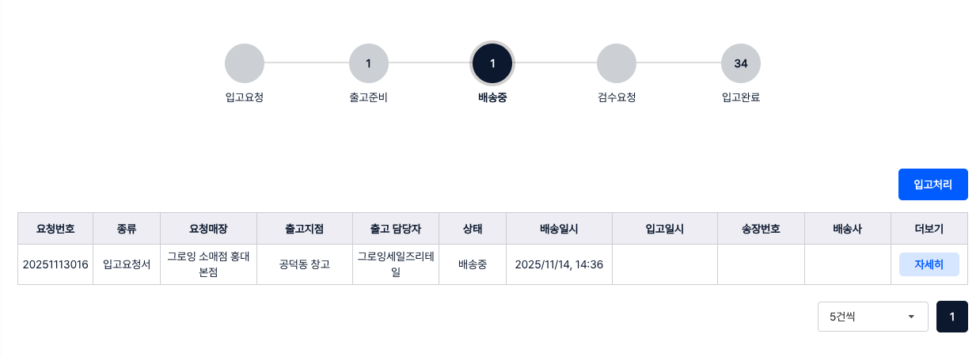Image resolution: width=980 pixels, height=357 pixels.
Task: Select the 입고요청 step circle
Action: (x=245, y=63)
